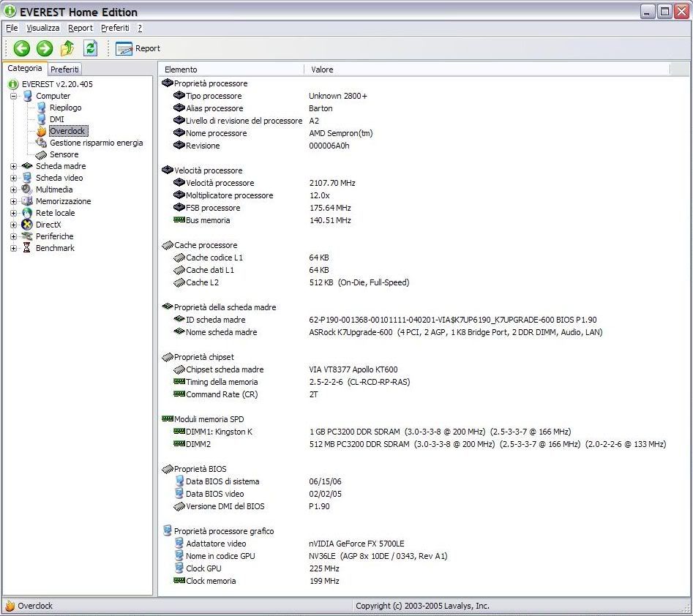Expand the Periferiche tree node
693x616 pixels.
click(x=14, y=236)
